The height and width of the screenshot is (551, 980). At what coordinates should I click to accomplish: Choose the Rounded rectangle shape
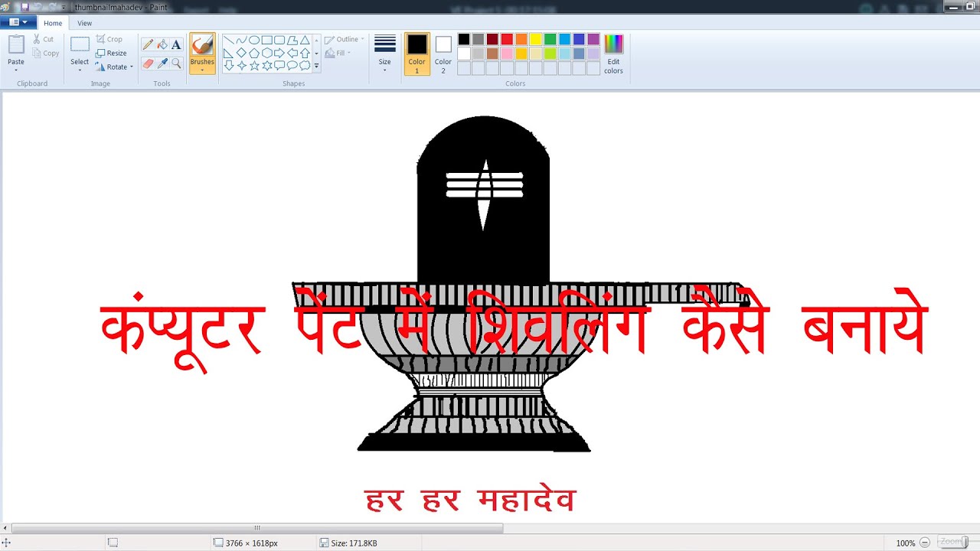click(279, 41)
